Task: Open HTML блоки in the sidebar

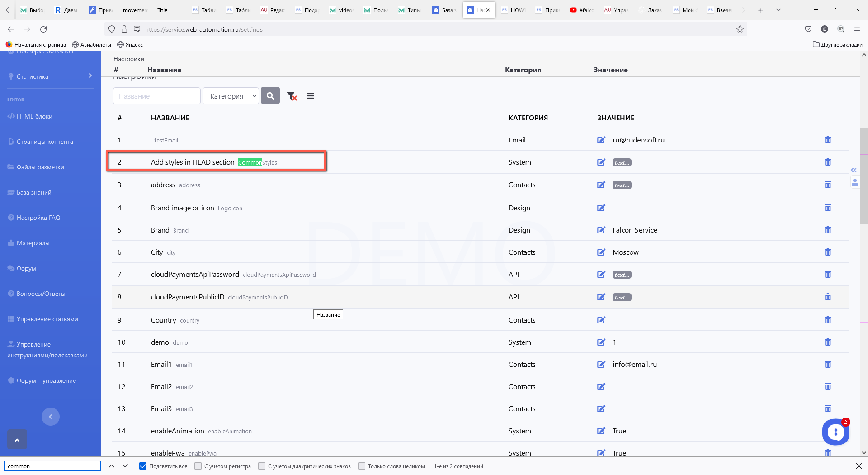Action: pos(34,116)
